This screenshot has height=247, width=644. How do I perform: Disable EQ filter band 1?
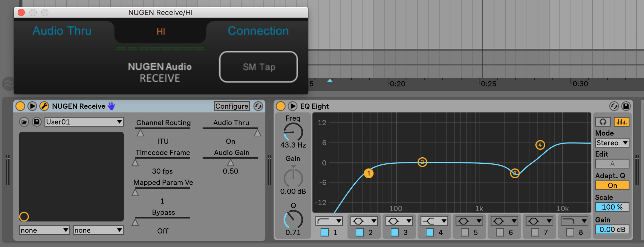325,232
